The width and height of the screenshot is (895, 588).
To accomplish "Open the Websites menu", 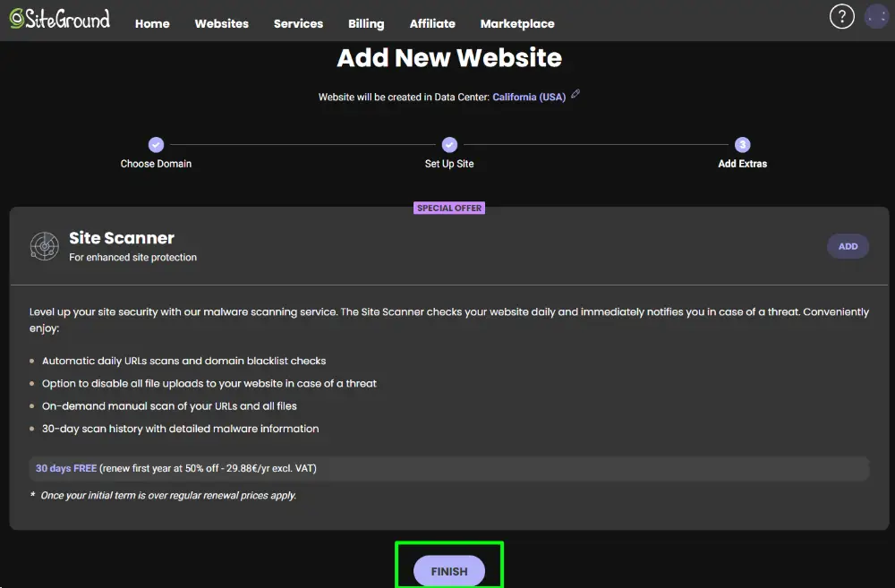I will (x=222, y=24).
